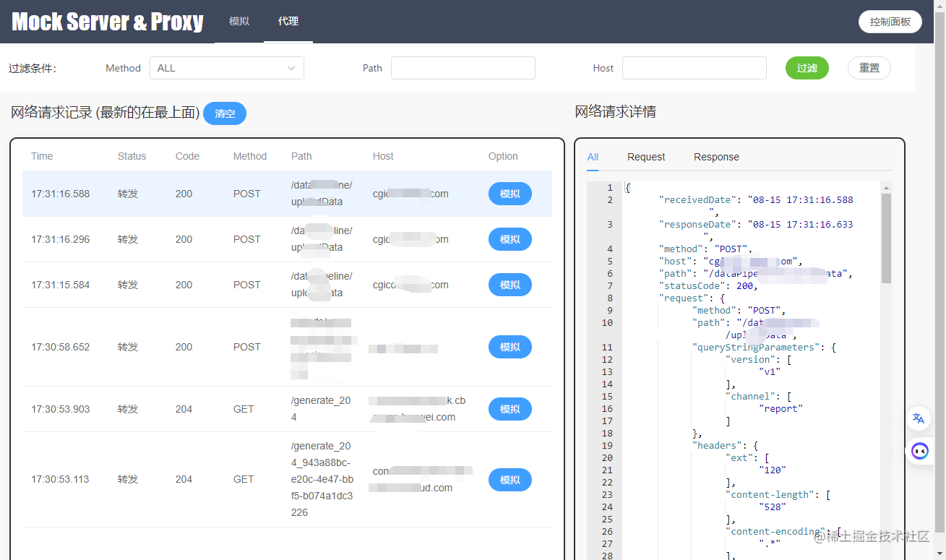This screenshot has height=560, width=946.
Task: Switch to the 模拟 tab
Action: click(x=239, y=21)
